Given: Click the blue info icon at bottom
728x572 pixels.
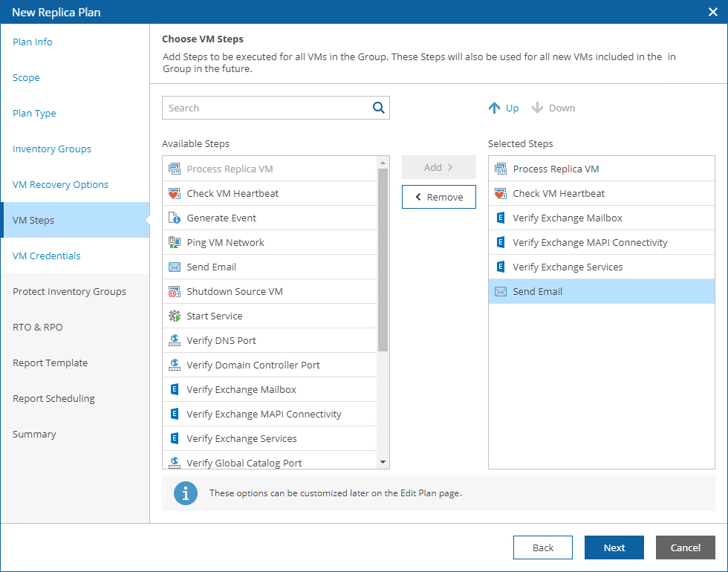Looking at the screenshot, I should pos(186,493).
